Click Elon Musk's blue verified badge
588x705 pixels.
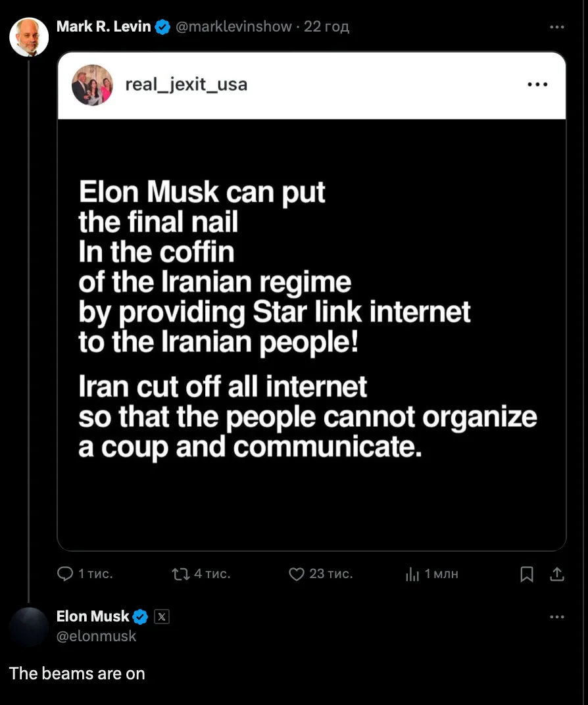pos(141,617)
